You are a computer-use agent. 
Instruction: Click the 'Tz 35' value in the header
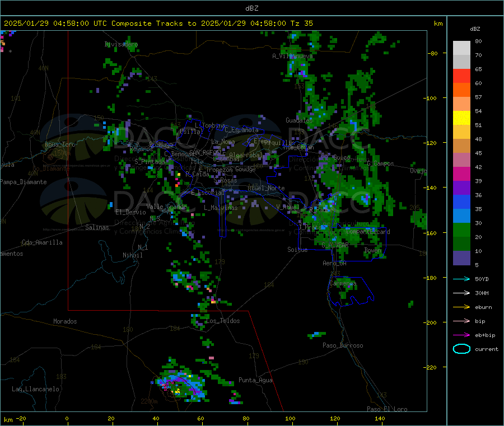pyautogui.click(x=302, y=24)
